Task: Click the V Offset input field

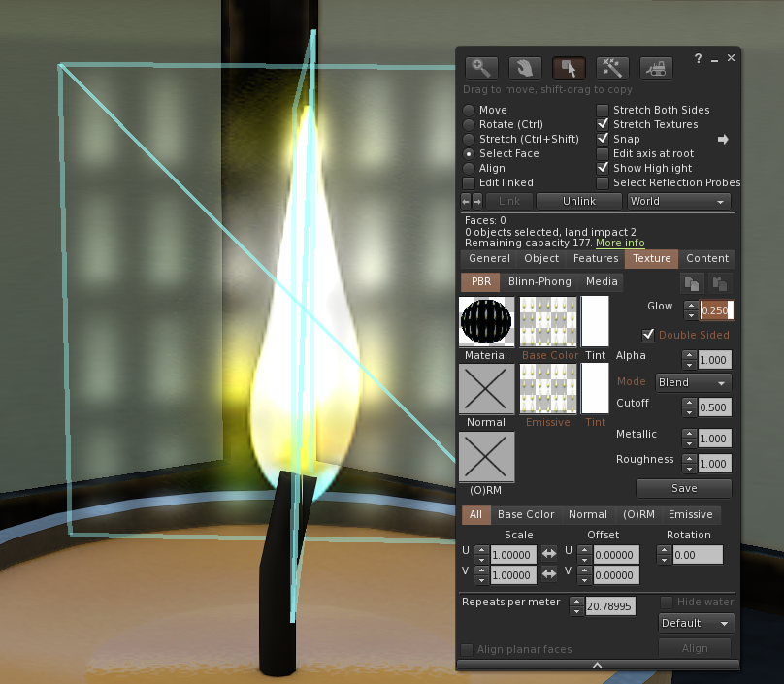Action: [616, 575]
